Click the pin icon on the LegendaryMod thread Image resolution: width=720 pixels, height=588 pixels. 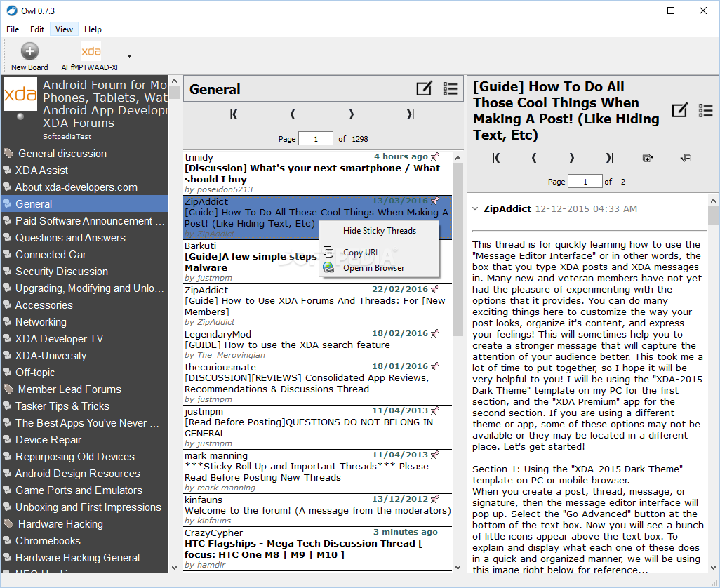tap(435, 334)
